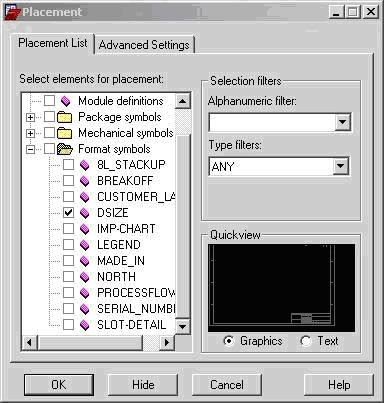384x403 pixels.
Task: Close the Placement dialog window
Action: 371,12
